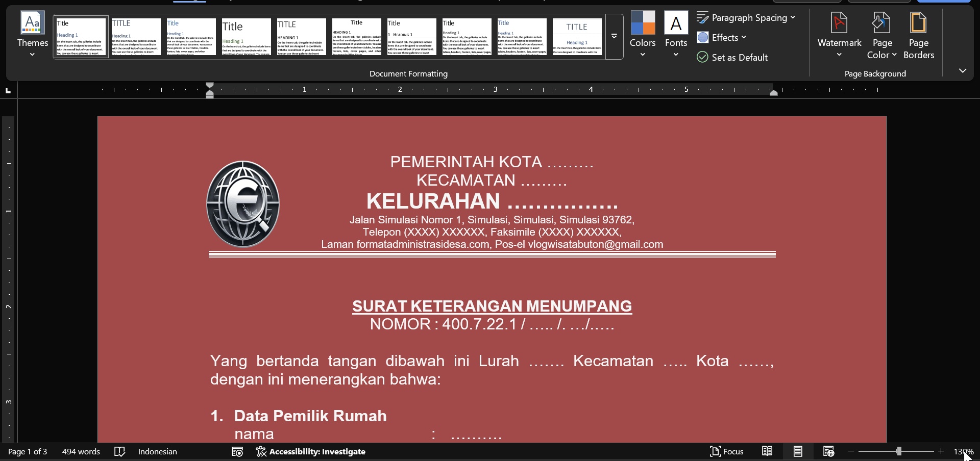Viewport: 980px width, 461px height.
Task: Switch to Print Layout view
Action: point(798,451)
